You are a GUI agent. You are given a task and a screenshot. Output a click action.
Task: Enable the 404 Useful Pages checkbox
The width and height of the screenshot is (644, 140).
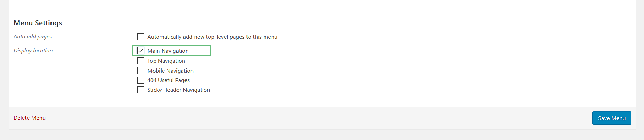click(141, 80)
